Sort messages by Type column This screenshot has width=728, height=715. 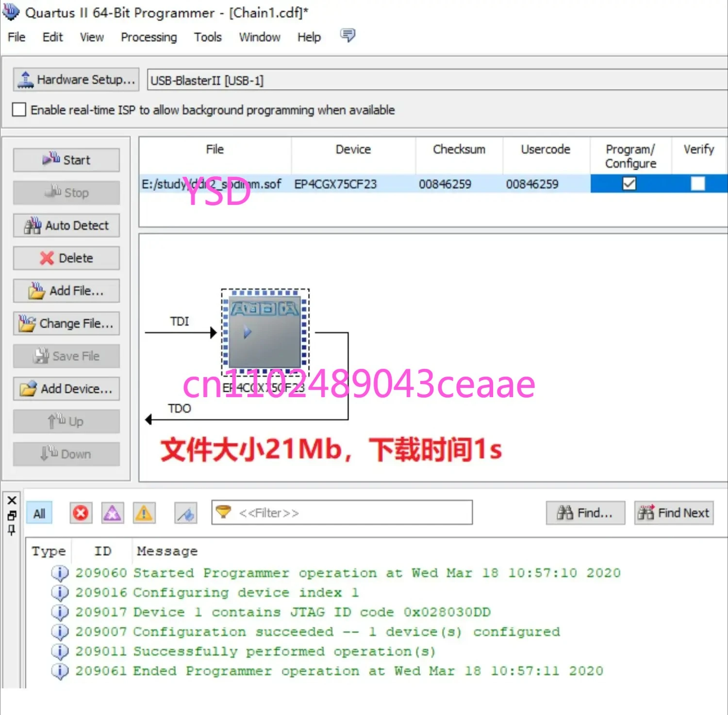49,551
